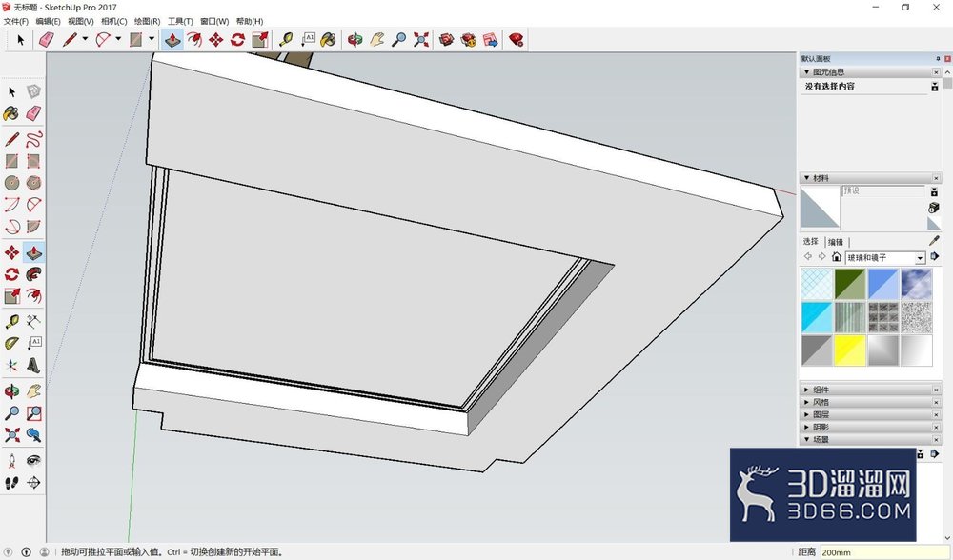This screenshot has height=560, width=953.
Task: Select the Pan hand tool in top toolbar
Action: [376, 40]
